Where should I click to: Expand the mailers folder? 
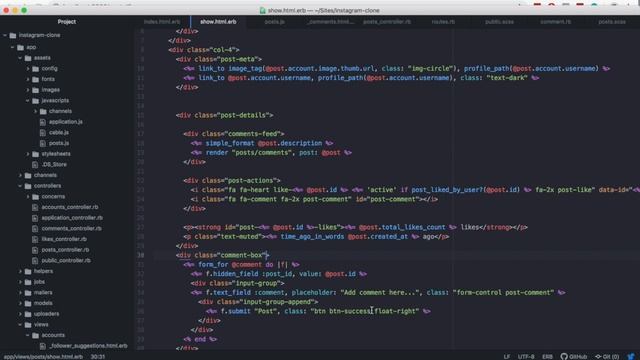[20, 292]
